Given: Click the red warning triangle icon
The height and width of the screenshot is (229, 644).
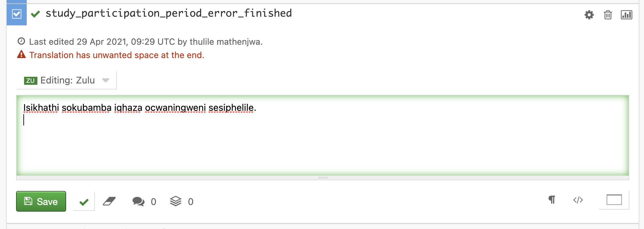Looking at the screenshot, I should coord(21,54).
